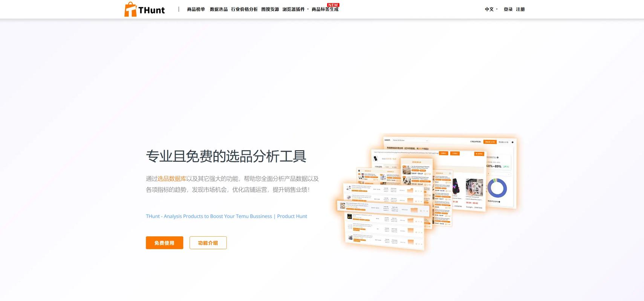
Task: Follow the 选品数据库 highlighted link
Action: tap(172, 179)
